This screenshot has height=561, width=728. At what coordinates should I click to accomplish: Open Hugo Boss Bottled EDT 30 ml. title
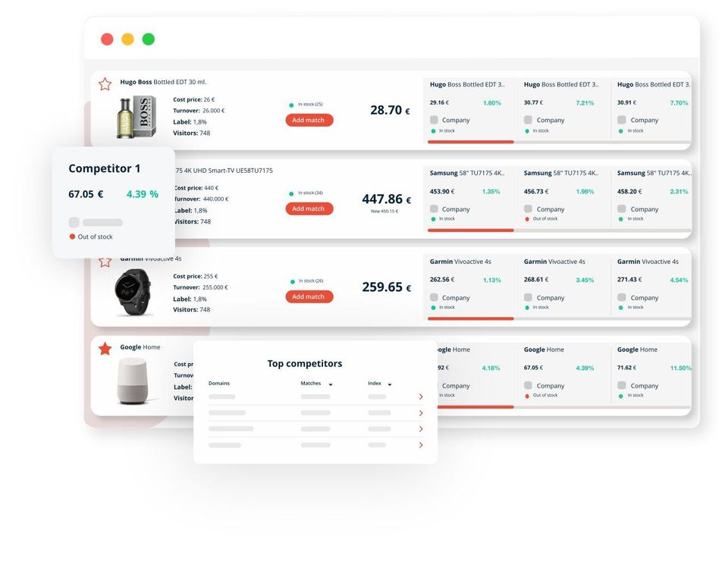163,82
